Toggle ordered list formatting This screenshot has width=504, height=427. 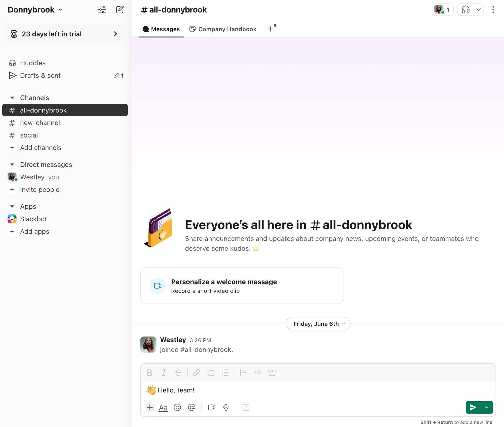tap(211, 373)
